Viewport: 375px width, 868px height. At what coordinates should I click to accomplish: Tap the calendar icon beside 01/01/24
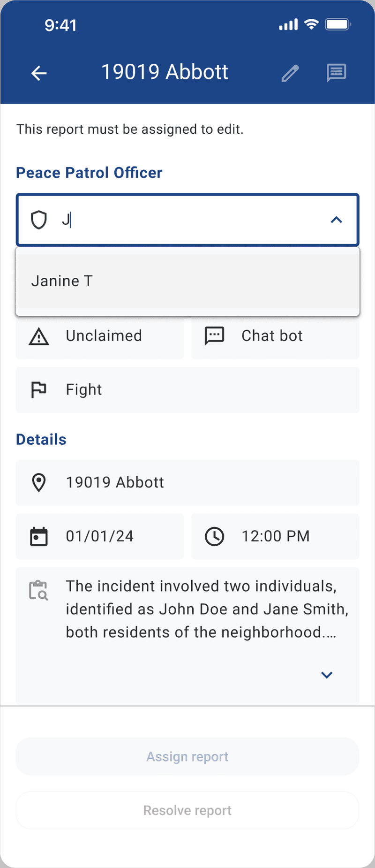[39, 537]
